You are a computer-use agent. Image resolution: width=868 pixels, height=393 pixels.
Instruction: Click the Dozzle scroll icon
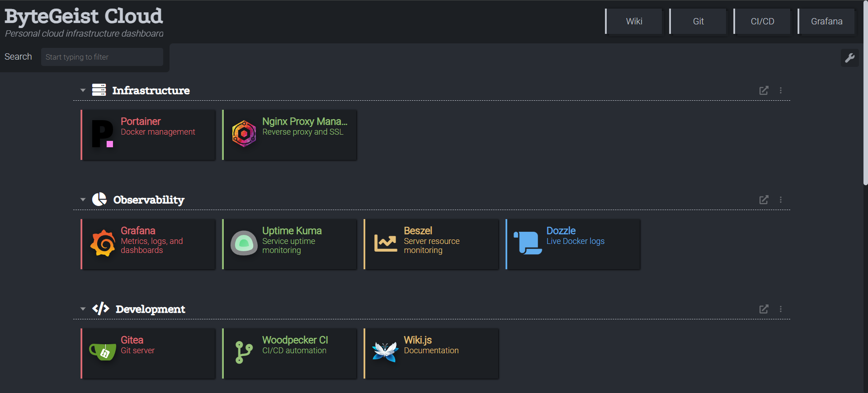[x=528, y=243]
